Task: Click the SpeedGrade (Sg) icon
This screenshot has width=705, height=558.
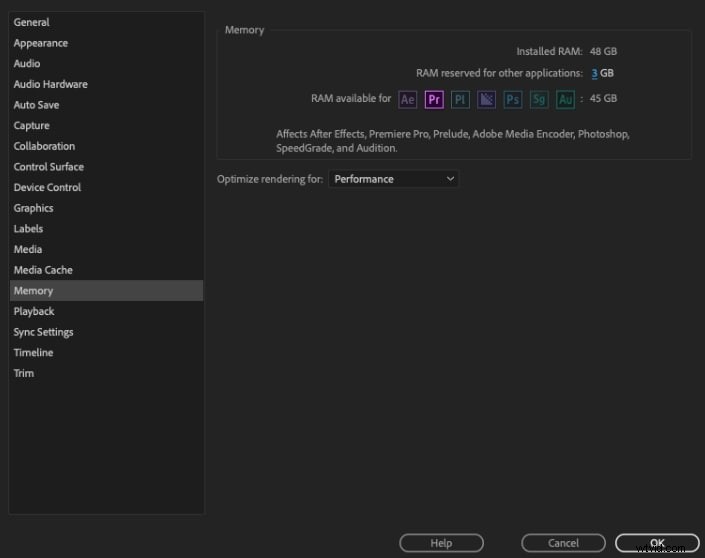Action: 539,99
